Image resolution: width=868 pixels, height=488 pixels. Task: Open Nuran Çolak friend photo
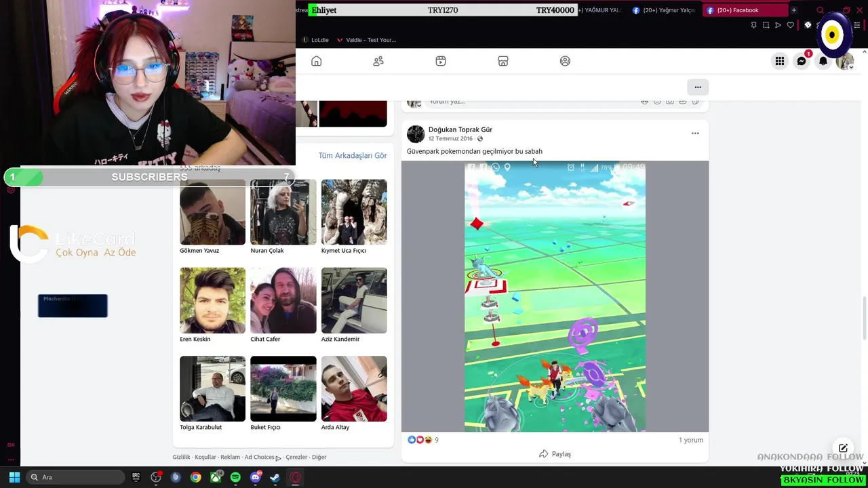click(283, 212)
